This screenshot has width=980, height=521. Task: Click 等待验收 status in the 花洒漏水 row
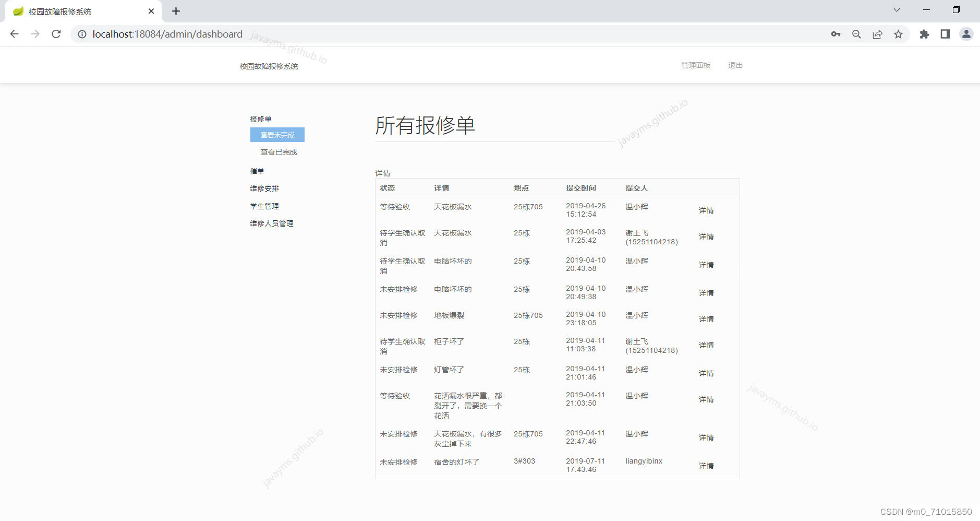[x=395, y=396]
